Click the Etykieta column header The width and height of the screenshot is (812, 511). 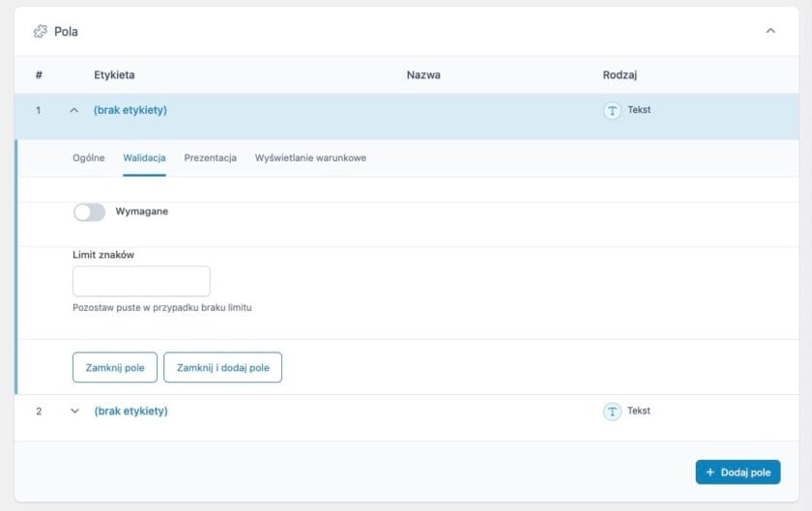tap(114, 75)
